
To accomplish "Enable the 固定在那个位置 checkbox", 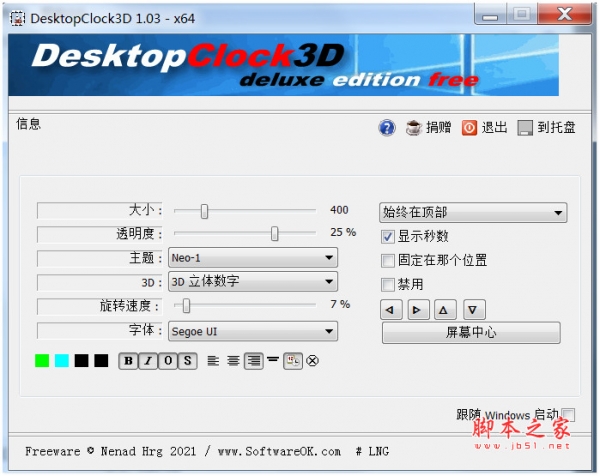I will [387, 261].
